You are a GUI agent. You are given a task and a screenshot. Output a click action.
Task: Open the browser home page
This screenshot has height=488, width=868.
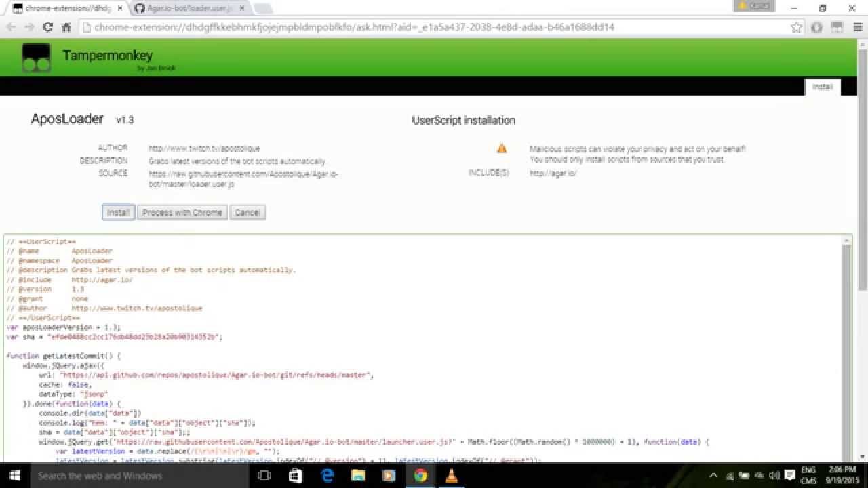(x=66, y=27)
